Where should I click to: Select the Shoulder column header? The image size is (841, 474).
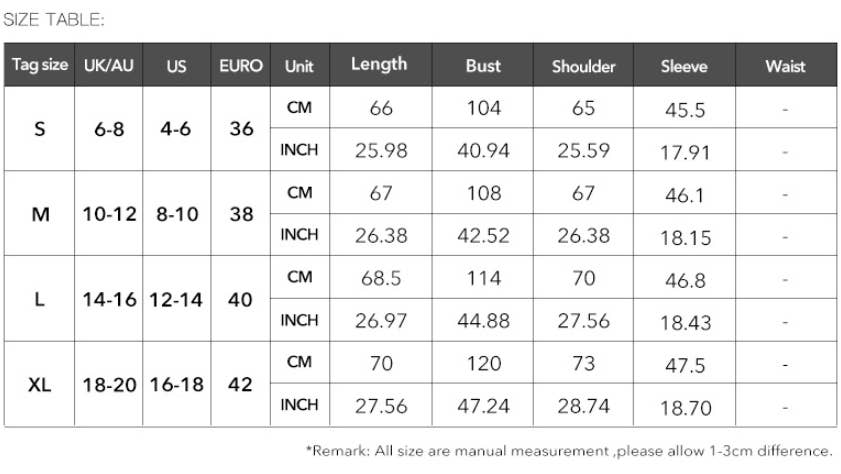click(x=583, y=66)
